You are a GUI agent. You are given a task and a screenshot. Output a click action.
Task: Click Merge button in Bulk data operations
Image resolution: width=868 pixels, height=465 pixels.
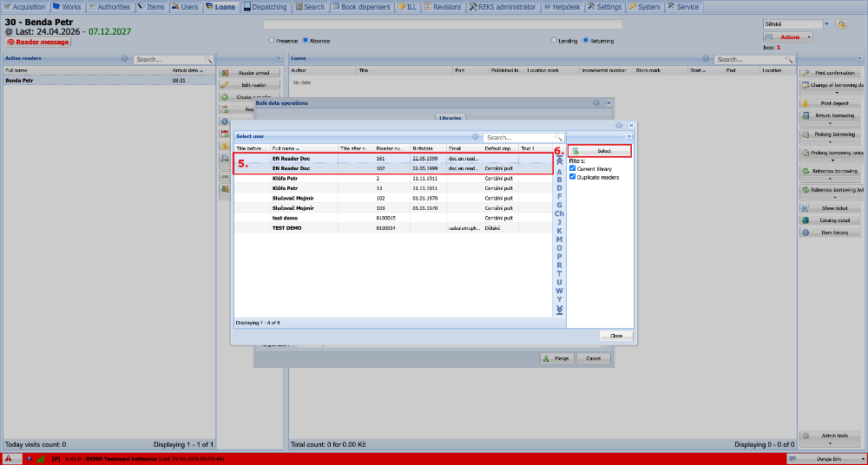pyautogui.click(x=557, y=358)
